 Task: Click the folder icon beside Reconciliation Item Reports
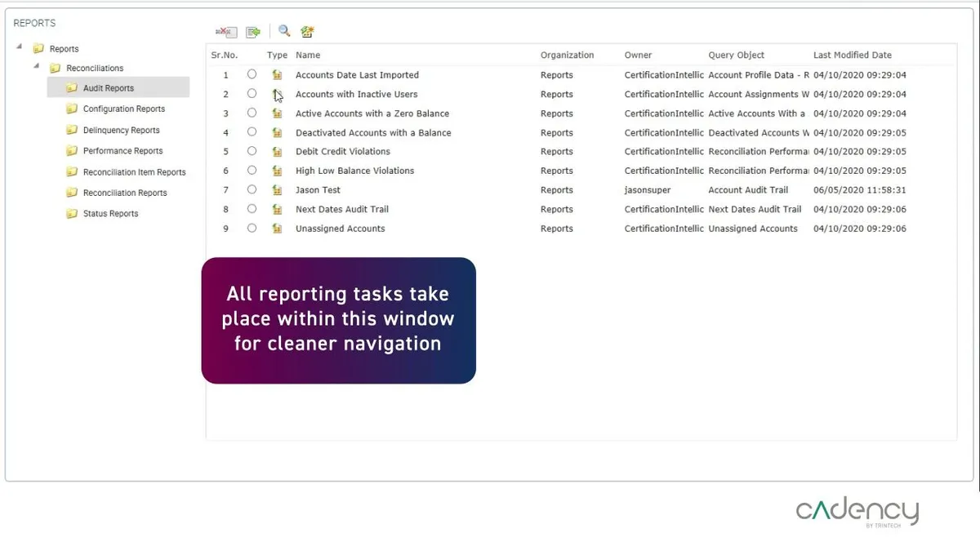tap(72, 172)
